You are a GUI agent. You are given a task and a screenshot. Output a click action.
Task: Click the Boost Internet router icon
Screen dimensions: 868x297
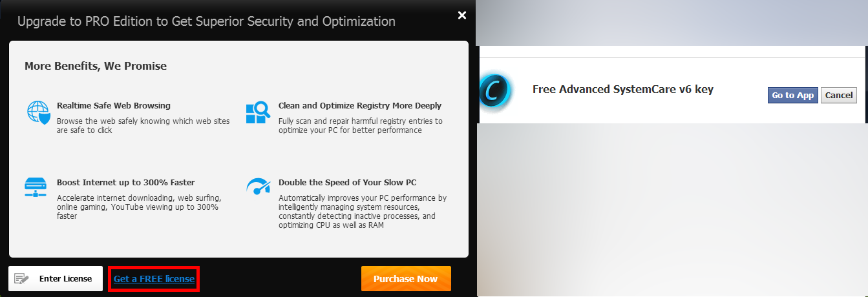coord(36,187)
